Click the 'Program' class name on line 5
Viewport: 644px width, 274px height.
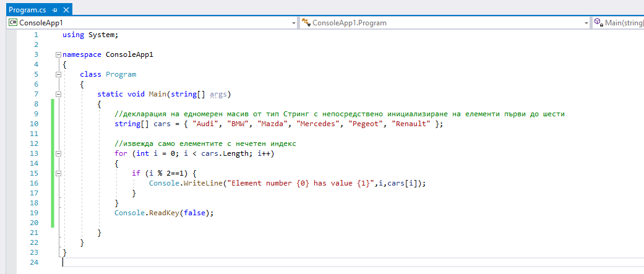pos(121,74)
